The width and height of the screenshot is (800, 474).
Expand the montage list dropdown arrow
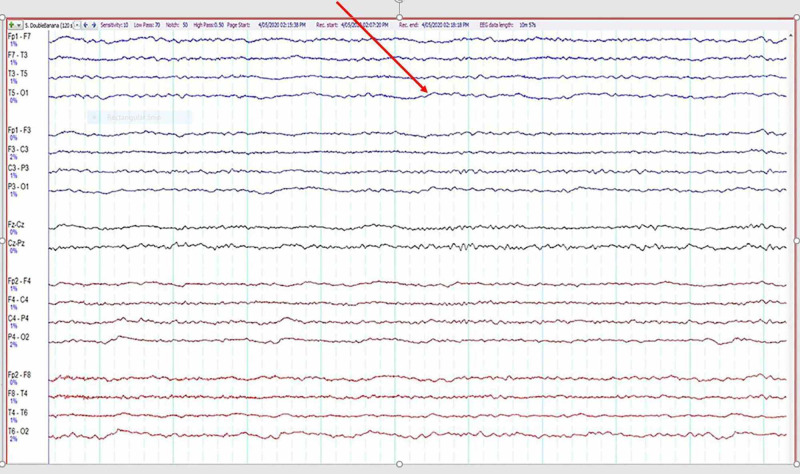pos(77,25)
